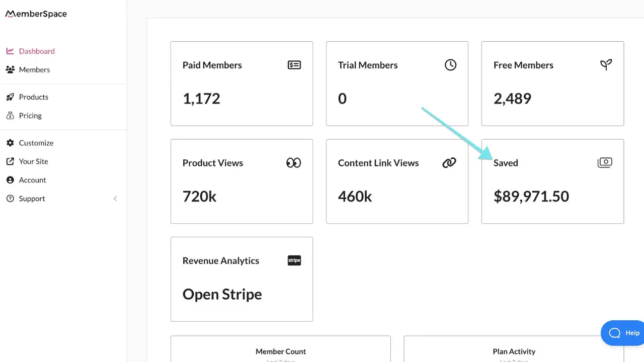Click the Content Link Views chain icon
644x362 pixels.
click(x=449, y=163)
